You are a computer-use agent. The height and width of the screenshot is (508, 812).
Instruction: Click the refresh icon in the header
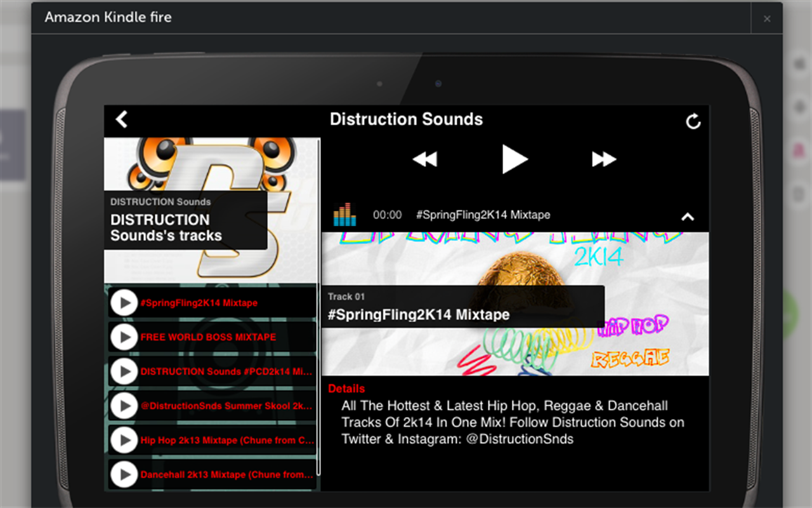[693, 121]
